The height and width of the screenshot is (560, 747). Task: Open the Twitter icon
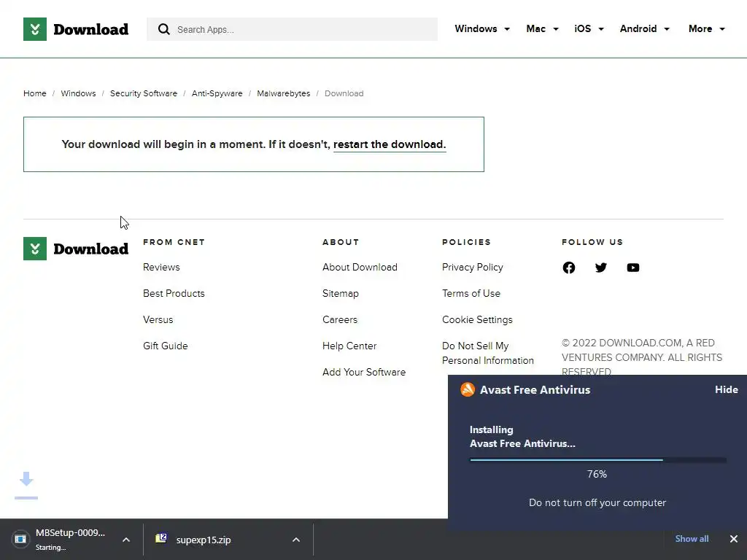pos(601,268)
